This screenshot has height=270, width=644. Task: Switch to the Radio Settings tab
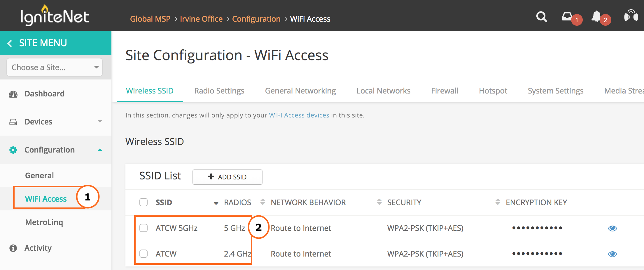click(219, 91)
